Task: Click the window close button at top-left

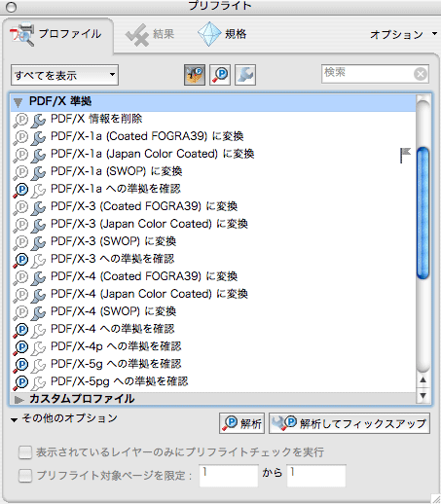Action: [x=11, y=7]
